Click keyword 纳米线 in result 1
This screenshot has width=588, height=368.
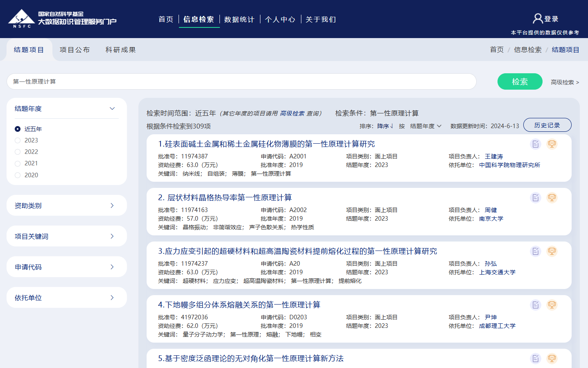pos(192,174)
